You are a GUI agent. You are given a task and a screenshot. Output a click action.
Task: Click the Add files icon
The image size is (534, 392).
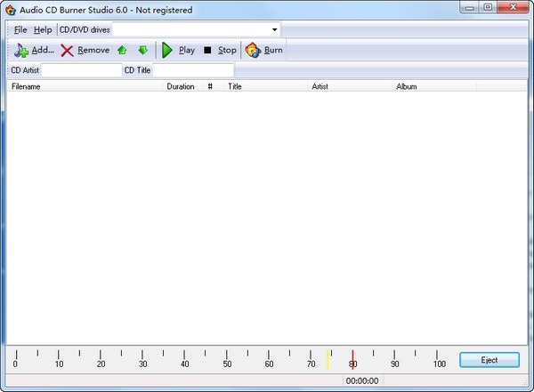21,51
